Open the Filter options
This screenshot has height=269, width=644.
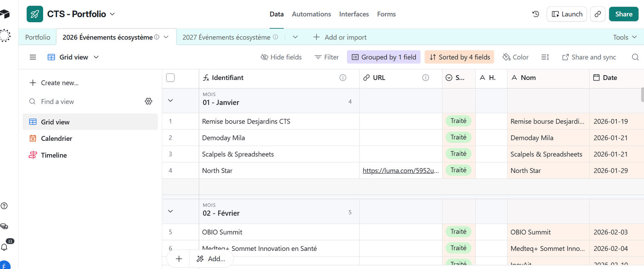327,57
